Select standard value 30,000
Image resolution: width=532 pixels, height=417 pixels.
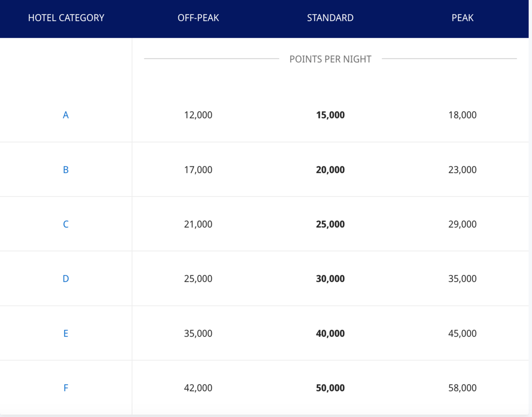330,279
